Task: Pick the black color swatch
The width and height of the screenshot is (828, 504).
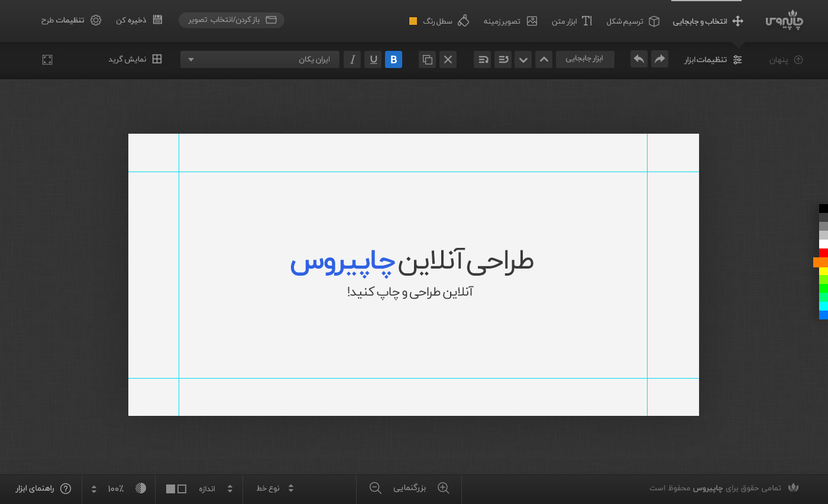Action: tap(823, 208)
